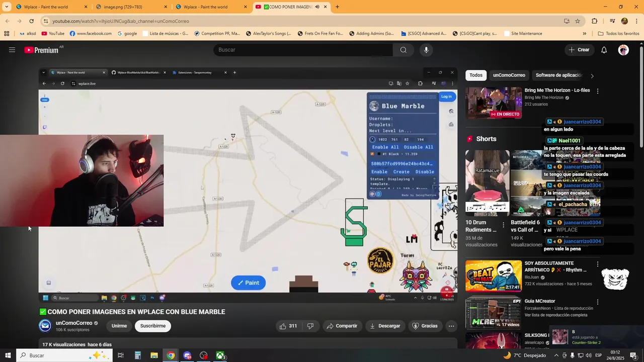The image size is (644, 362).
Task: Open options for 10 Drum Rudiments short
Action: pos(503,225)
